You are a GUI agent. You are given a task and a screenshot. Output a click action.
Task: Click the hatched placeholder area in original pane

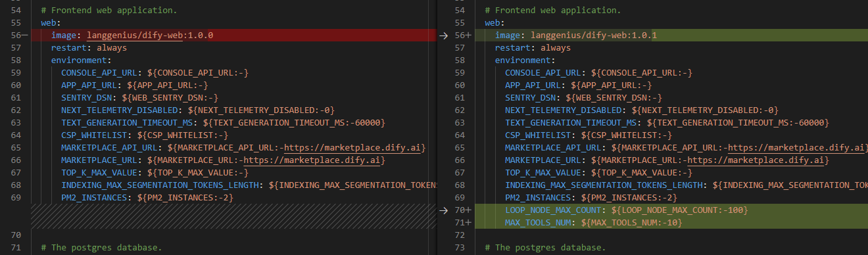pyautogui.click(x=233, y=216)
